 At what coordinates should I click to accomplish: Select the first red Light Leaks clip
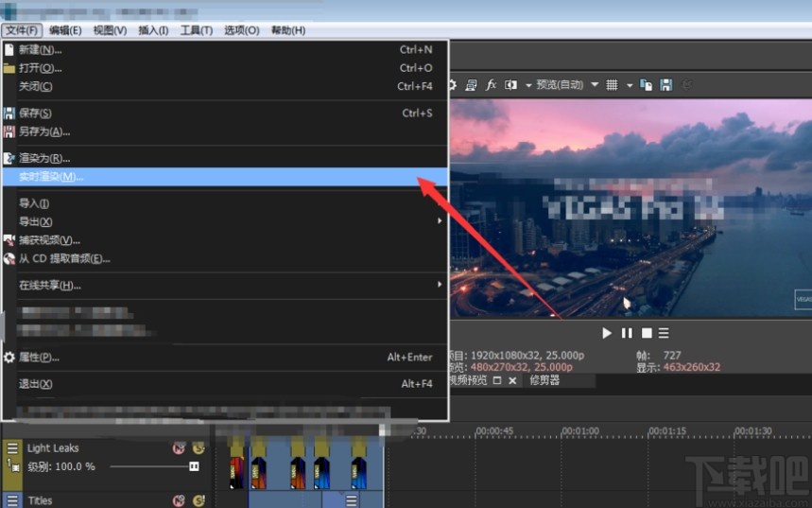click(x=236, y=473)
